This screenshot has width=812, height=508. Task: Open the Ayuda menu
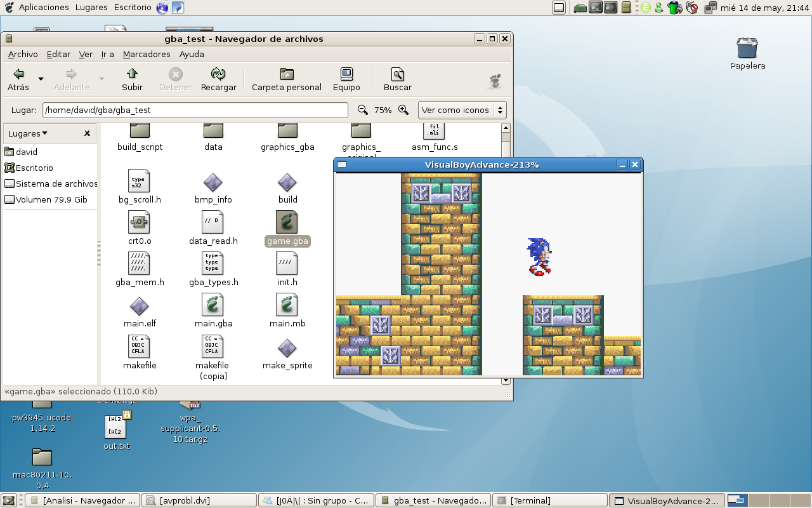pos(192,54)
